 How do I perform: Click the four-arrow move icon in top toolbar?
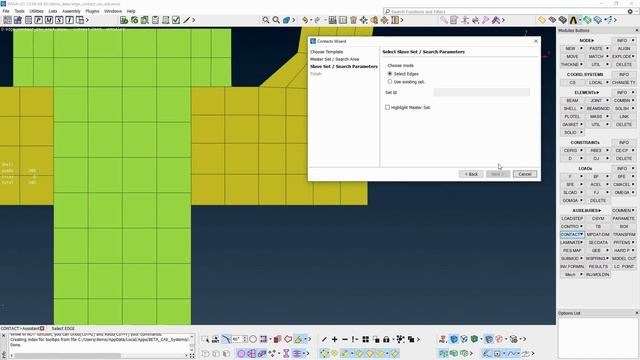364,20
